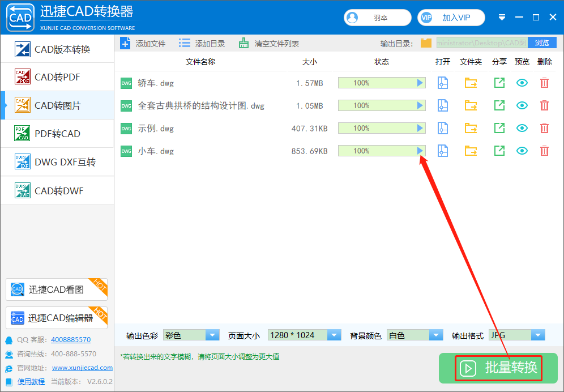This screenshot has height=392, width=564.
Task: Open file for 小车.dwg row
Action: pos(442,151)
